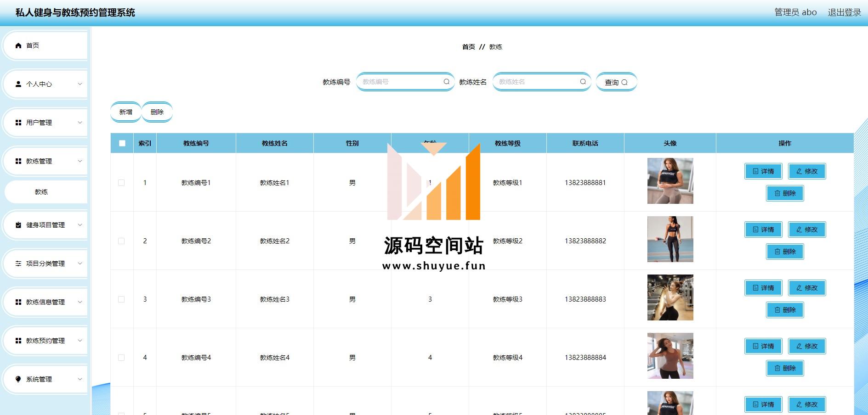Click the search icon in 教练编号 field
The image size is (868, 415).
tap(446, 82)
